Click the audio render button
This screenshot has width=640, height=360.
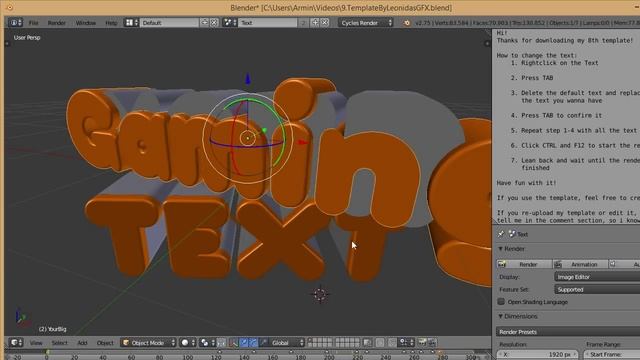point(624,264)
